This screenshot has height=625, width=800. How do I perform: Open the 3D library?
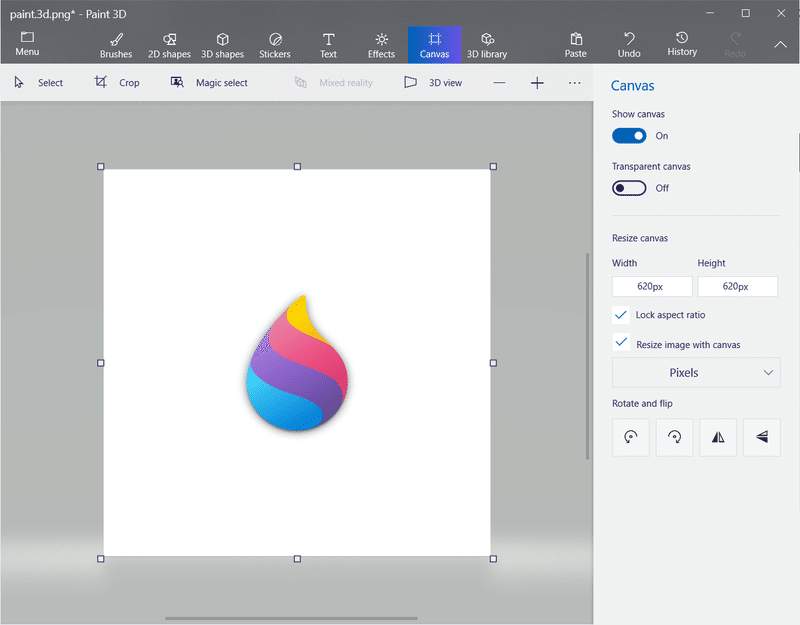[487, 45]
